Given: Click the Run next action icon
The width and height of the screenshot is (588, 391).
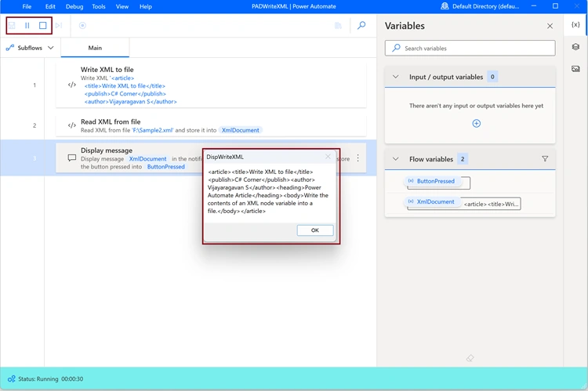Looking at the screenshot, I should tap(59, 26).
